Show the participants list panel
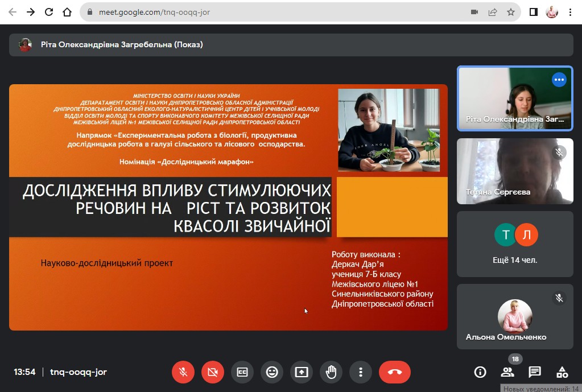The width and height of the screenshot is (582, 392). 507,372
